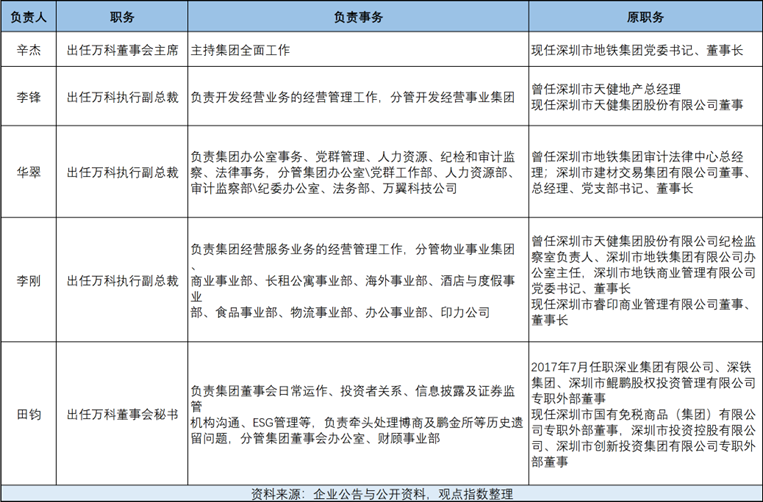Click the footer 资料来源 line
The width and height of the screenshot is (763, 502).
(x=382, y=494)
